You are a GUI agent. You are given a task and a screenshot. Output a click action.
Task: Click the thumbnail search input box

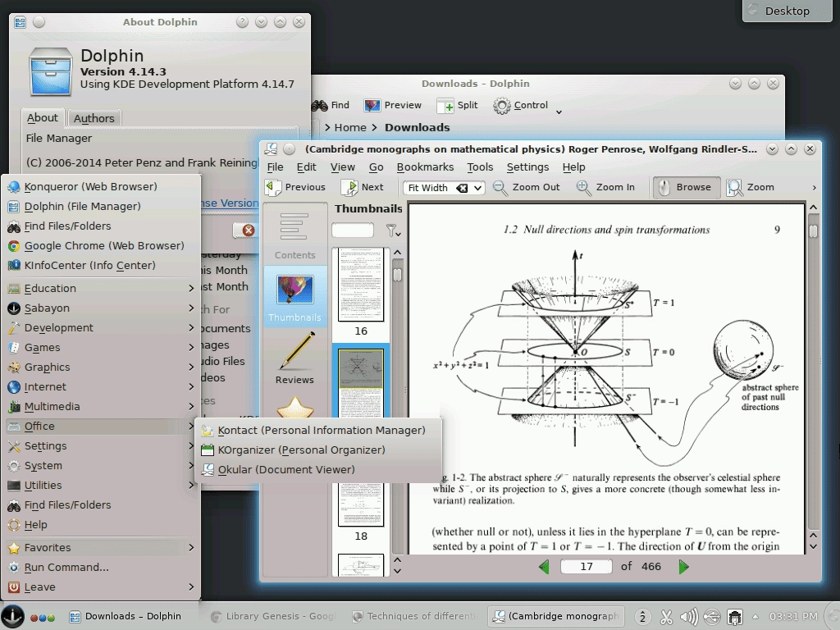[x=353, y=231]
